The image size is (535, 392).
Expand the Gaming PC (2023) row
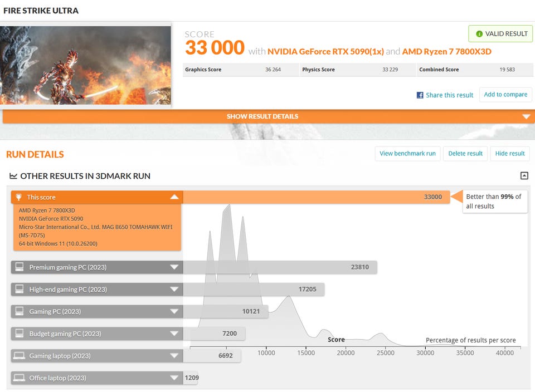click(174, 311)
